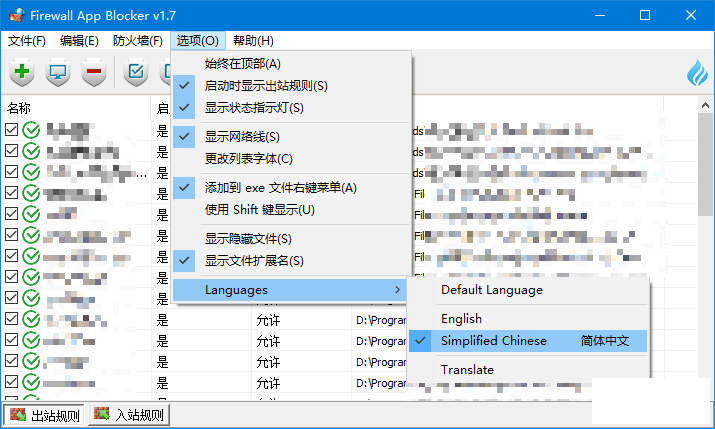Enable 始终在顶部(A) always on top
This screenshot has width=715, height=429.
(x=291, y=64)
